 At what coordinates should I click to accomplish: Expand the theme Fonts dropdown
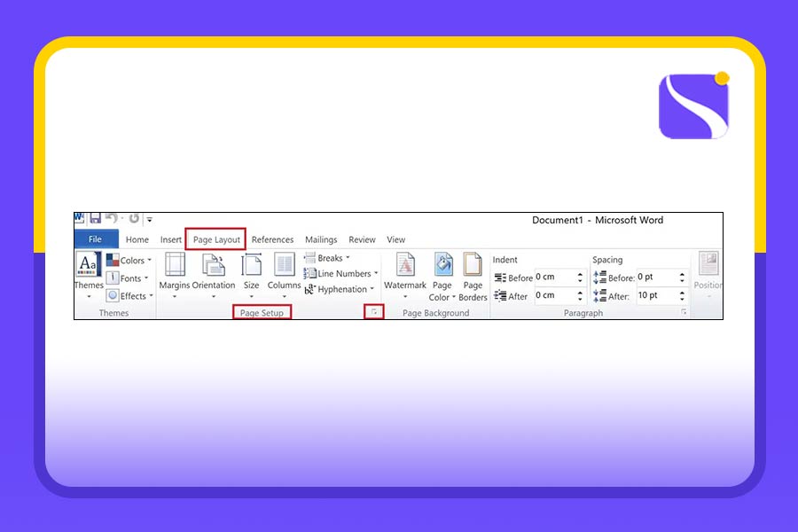click(129, 278)
